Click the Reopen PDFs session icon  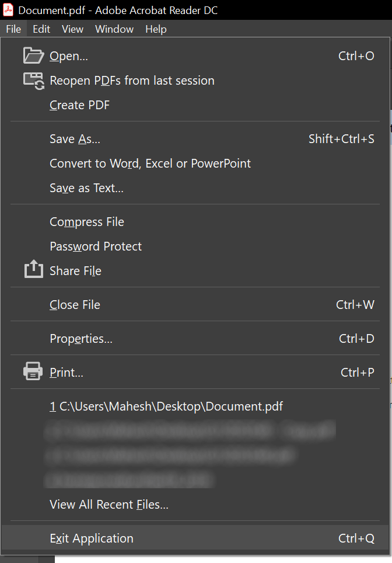pos(33,81)
